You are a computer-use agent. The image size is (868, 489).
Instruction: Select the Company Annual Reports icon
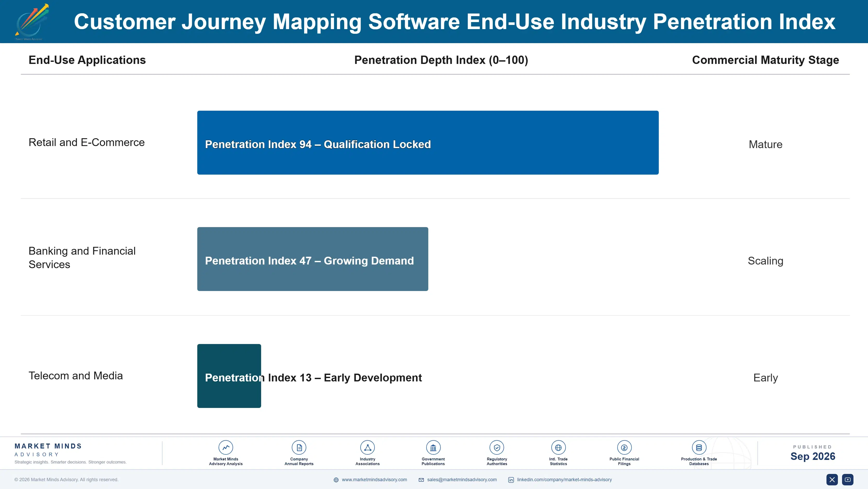click(299, 447)
